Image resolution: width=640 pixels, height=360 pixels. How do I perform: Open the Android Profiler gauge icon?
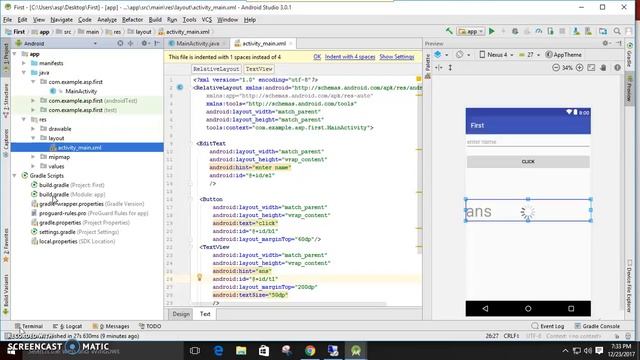539,31
